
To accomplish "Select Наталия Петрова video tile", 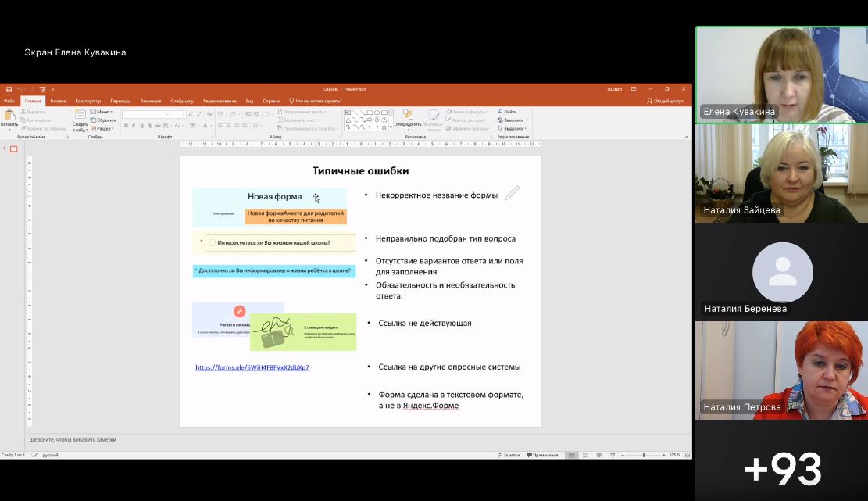I will pyautogui.click(x=781, y=370).
